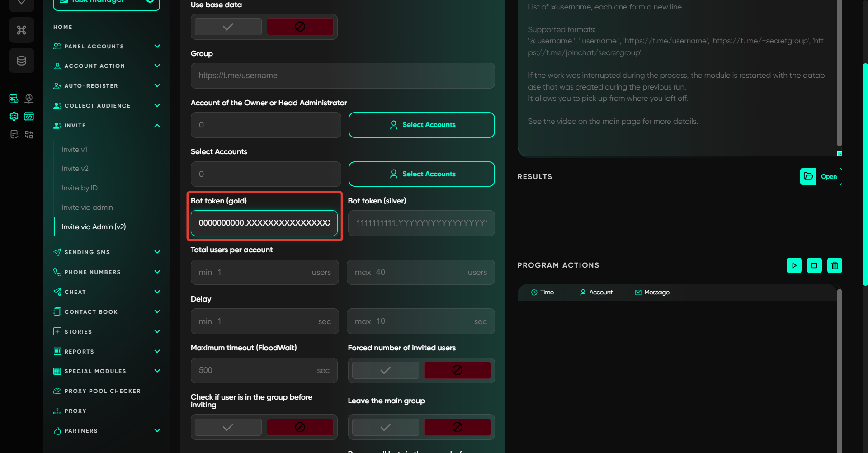
Task: Click the gear settings icon in left rail
Action: coord(14,117)
